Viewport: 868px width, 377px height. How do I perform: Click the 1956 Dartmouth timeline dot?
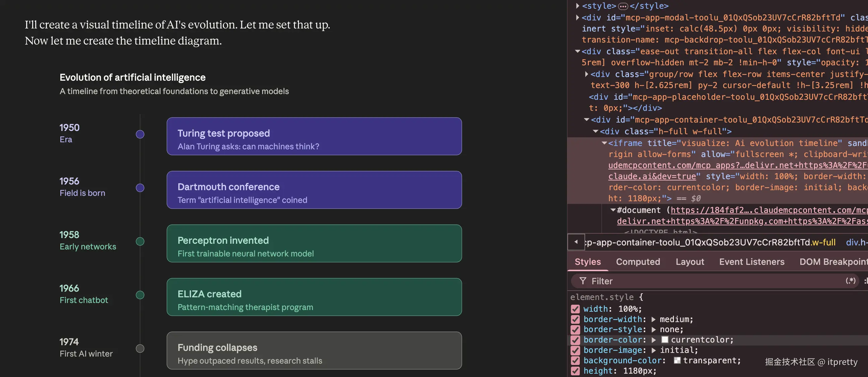point(140,188)
